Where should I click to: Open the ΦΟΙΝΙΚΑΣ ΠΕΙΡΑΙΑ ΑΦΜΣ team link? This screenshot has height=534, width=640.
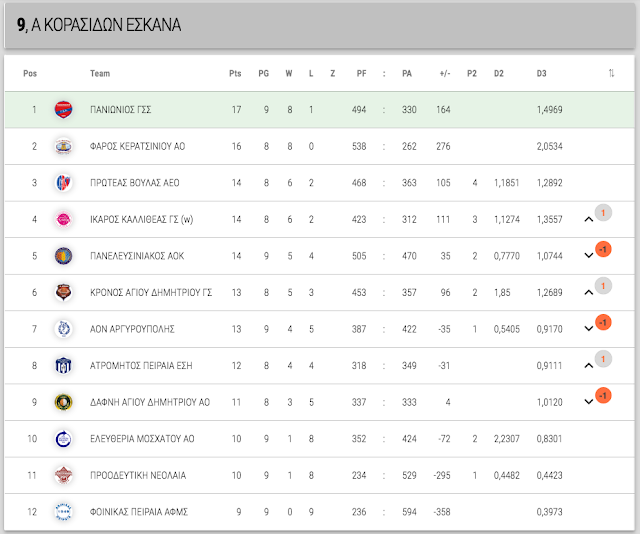pos(139,512)
